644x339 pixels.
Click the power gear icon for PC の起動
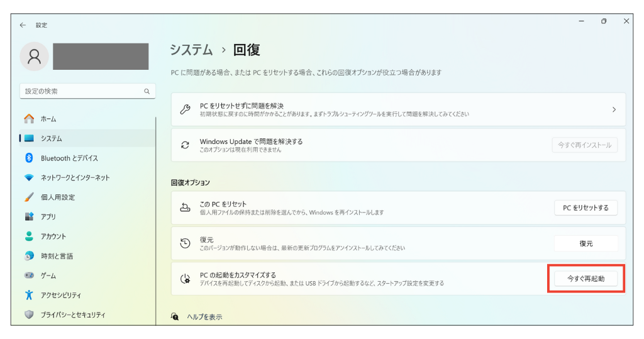pos(186,279)
